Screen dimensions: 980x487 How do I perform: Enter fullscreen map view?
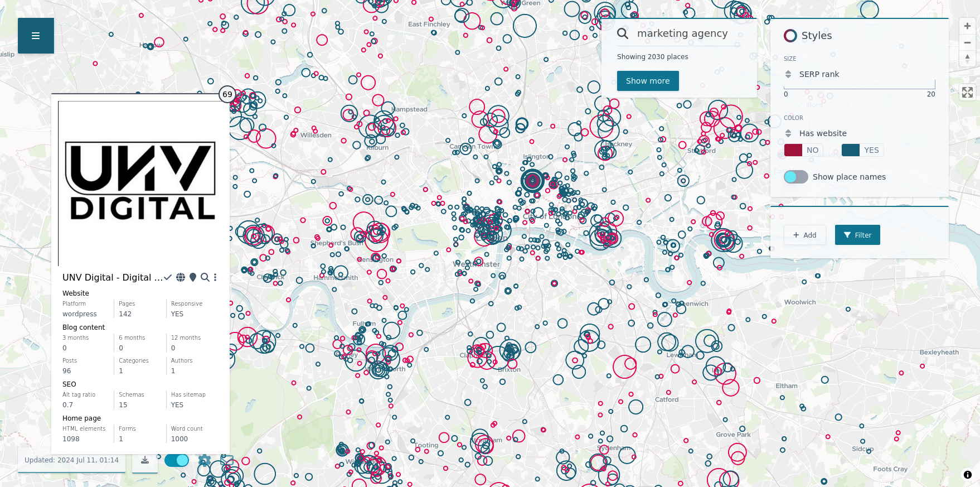point(967,93)
